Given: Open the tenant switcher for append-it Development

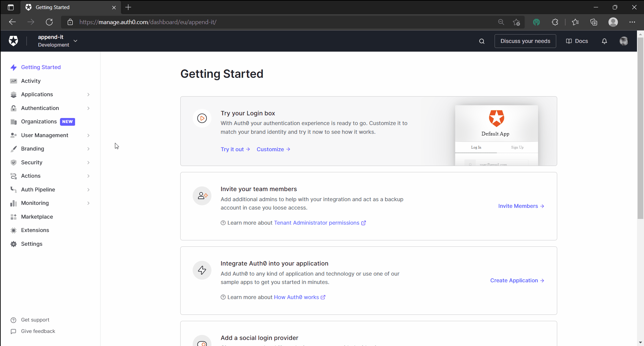Looking at the screenshot, I should pos(75,40).
